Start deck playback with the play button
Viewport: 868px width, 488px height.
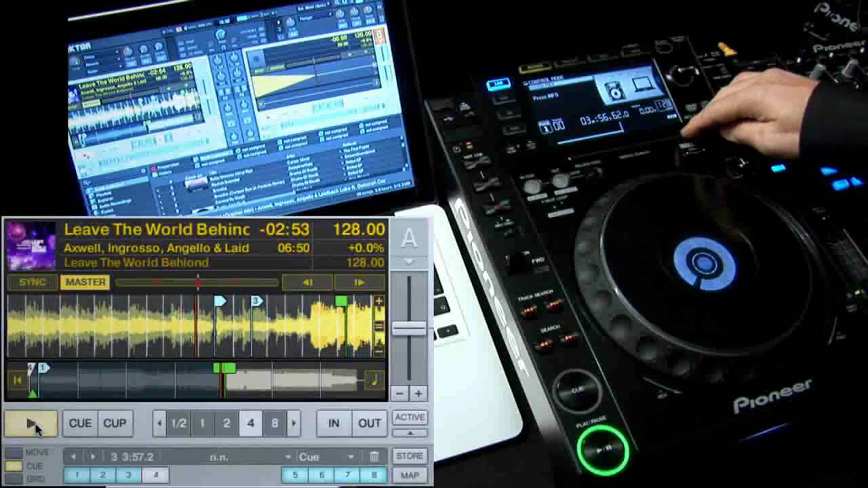tap(31, 424)
